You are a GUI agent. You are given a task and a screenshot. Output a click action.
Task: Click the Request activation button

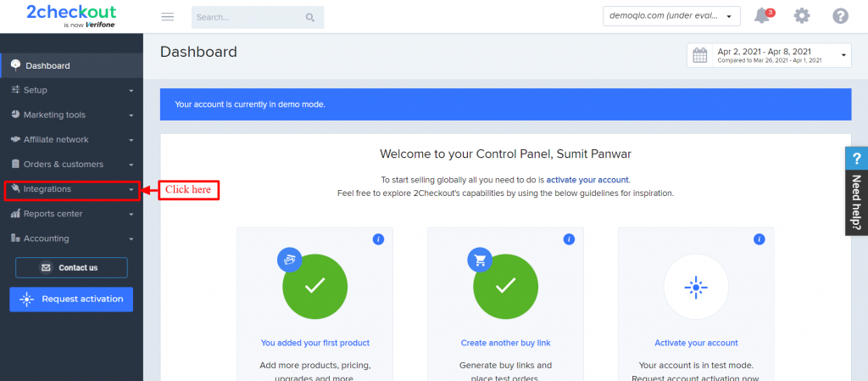tap(71, 299)
